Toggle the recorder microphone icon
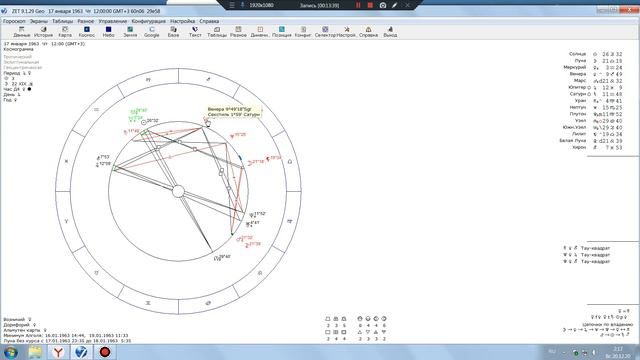 (x=242, y=5)
